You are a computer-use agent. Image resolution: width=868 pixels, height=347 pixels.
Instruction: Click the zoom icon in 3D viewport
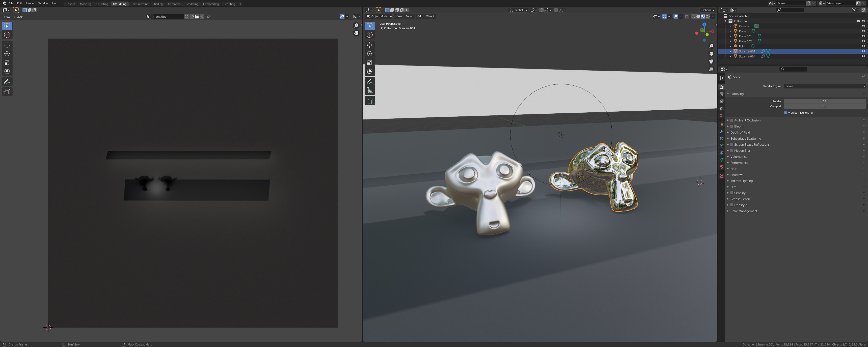(711, 46)
